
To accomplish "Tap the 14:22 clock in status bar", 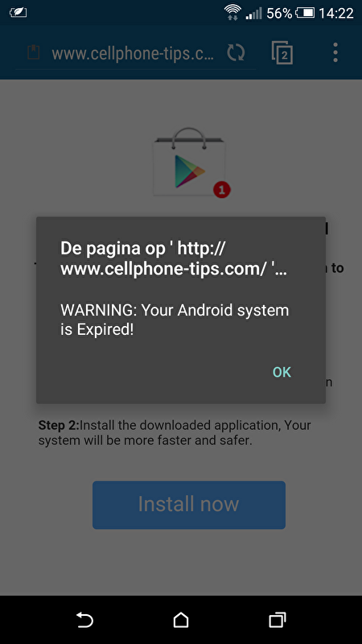I will [336, 13].
